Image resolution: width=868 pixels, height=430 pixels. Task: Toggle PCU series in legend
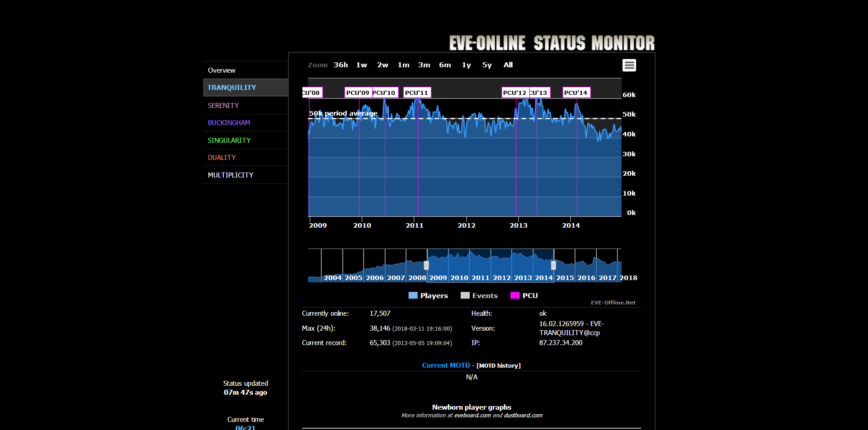[524, 295]
